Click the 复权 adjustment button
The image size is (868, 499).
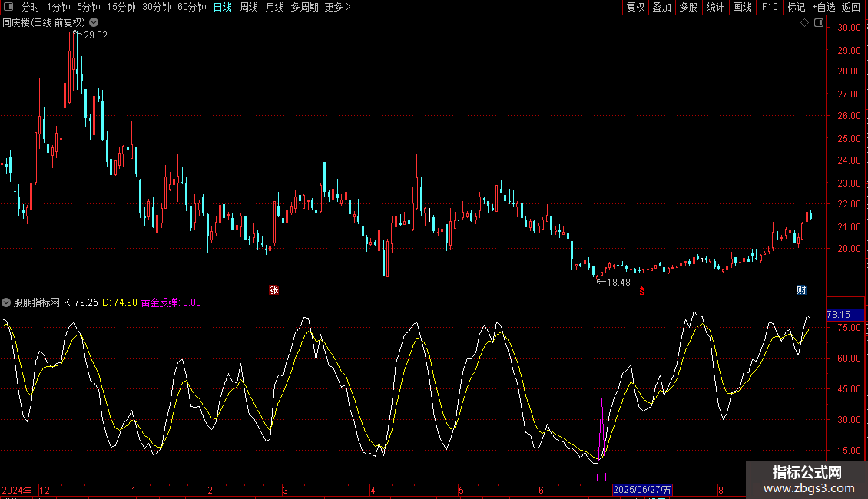[x=635, y=7]
